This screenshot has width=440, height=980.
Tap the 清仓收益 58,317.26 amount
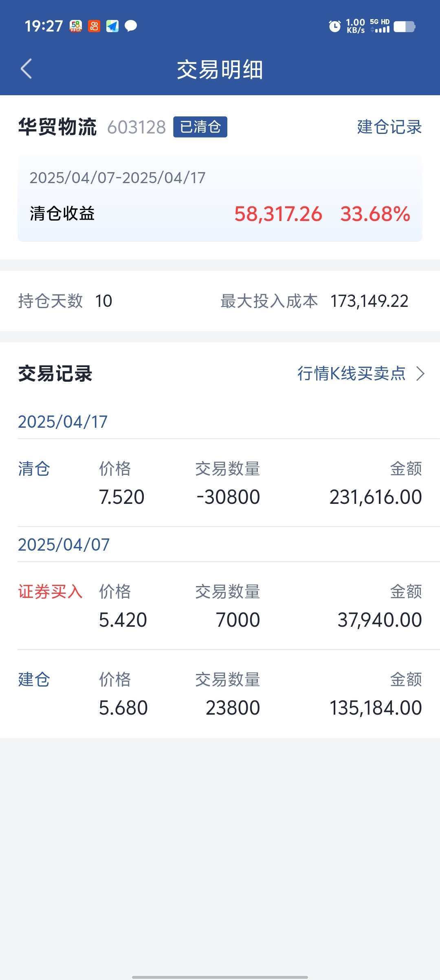pos(278,214)
